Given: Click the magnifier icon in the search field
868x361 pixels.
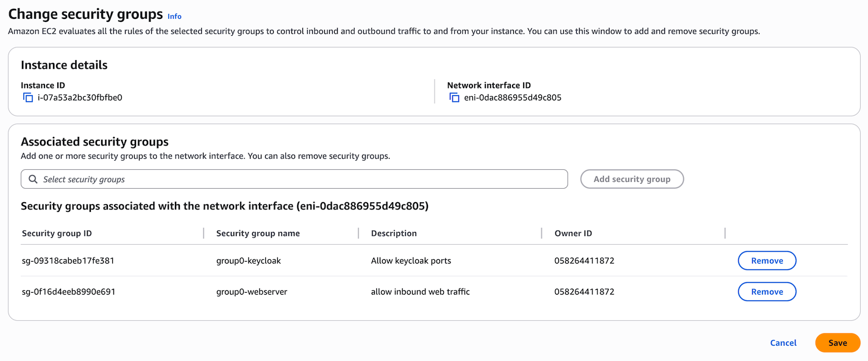Looking at the screenshot, I should (33, 180).
